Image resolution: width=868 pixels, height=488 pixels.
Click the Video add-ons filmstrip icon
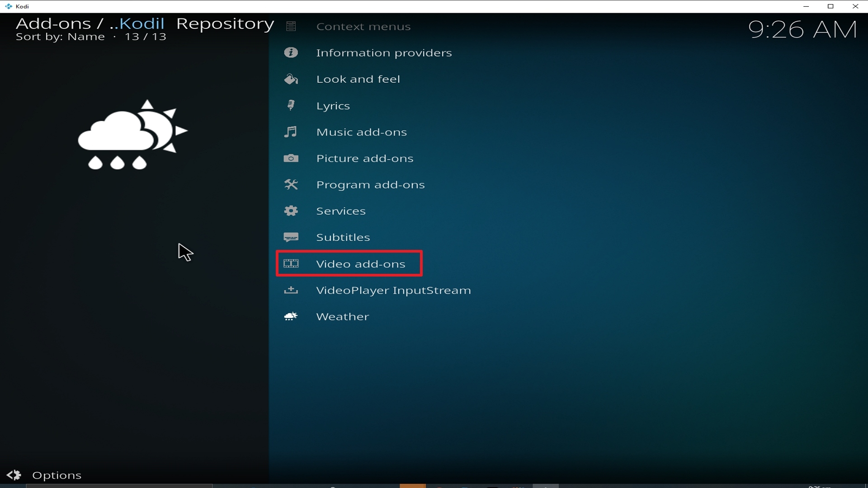(291, 263)
